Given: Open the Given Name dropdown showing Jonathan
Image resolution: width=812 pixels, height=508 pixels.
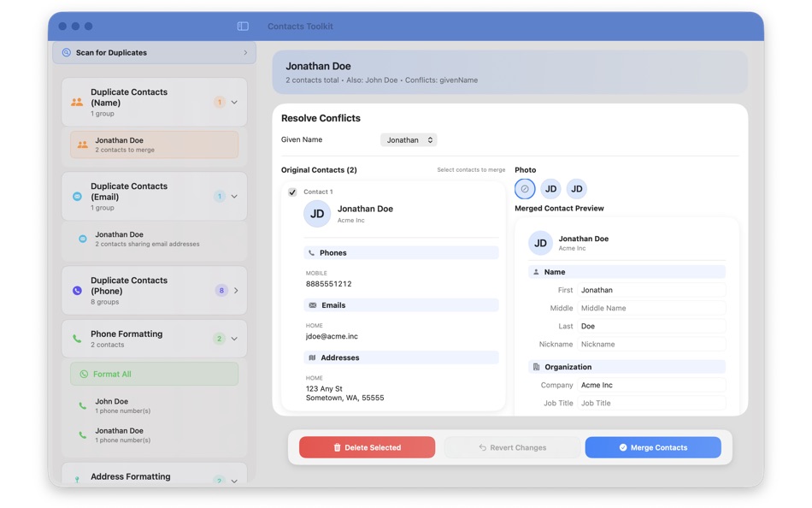Looking at the screenshot, I should [409, 139].
